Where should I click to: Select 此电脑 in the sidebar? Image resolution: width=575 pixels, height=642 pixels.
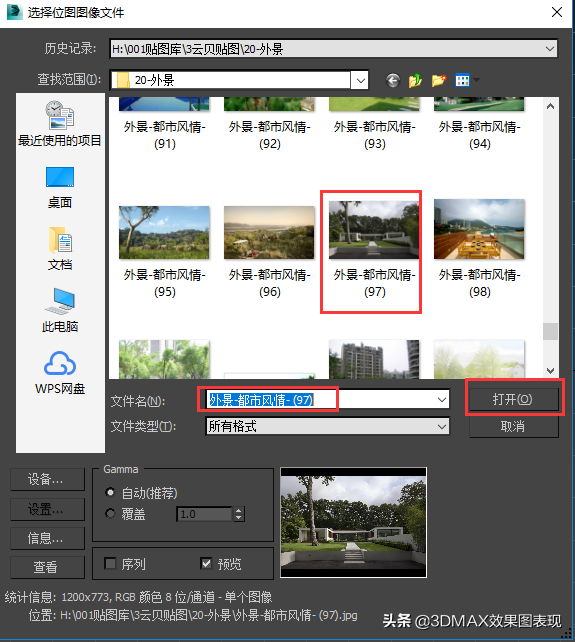click(60, 310)
